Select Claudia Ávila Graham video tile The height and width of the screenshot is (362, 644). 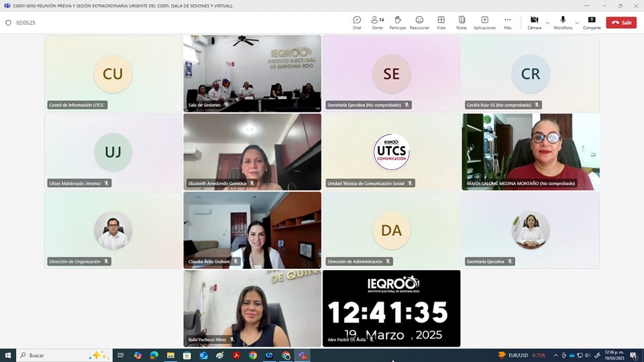252,230
